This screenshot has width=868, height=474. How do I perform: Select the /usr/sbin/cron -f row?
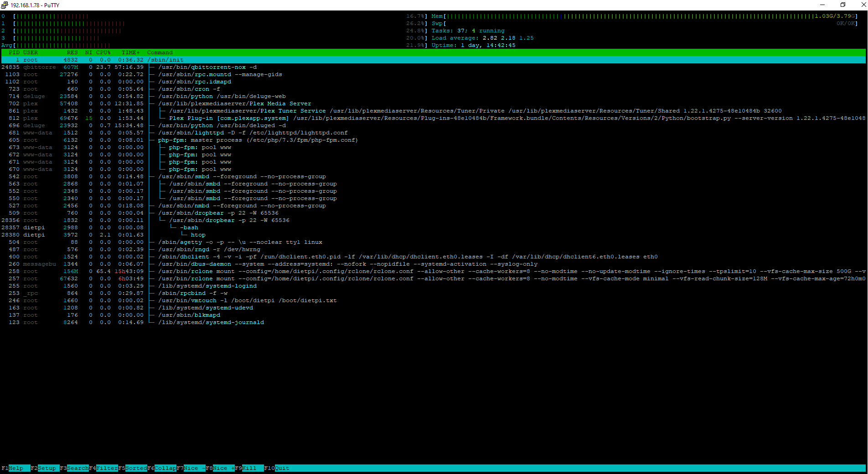pyautogui.click(x=434, y=89)
